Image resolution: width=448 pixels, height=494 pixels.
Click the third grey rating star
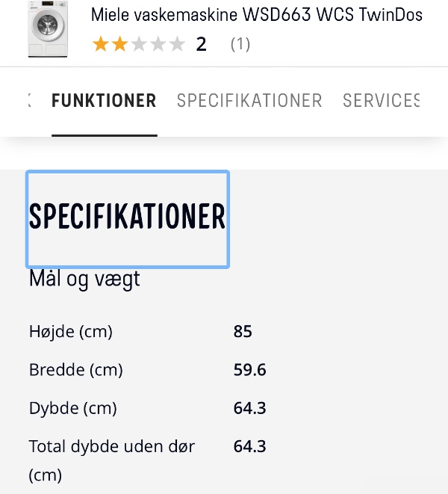point(139,45)
